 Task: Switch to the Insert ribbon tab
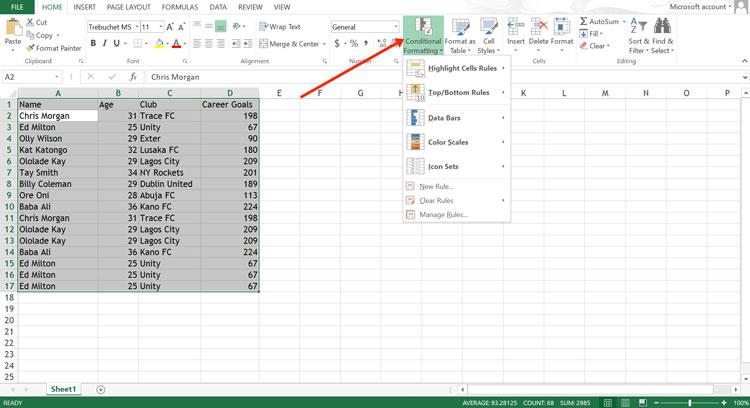point(84,7)
